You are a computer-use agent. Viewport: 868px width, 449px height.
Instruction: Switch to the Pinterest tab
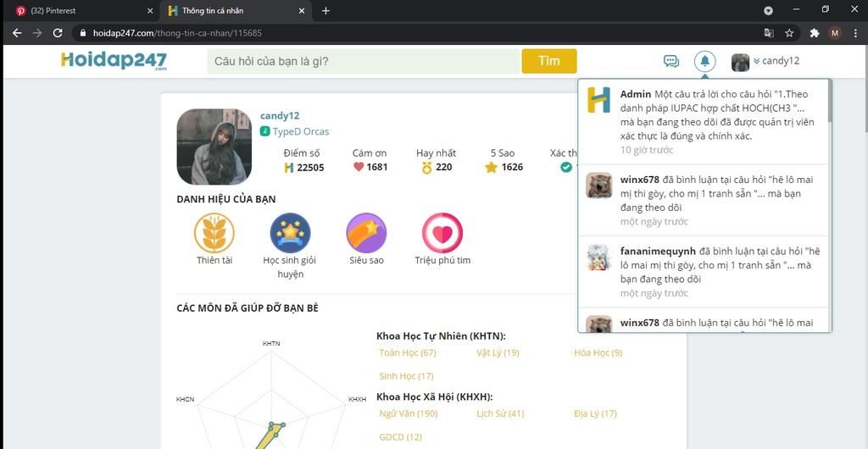click(81, 10)
